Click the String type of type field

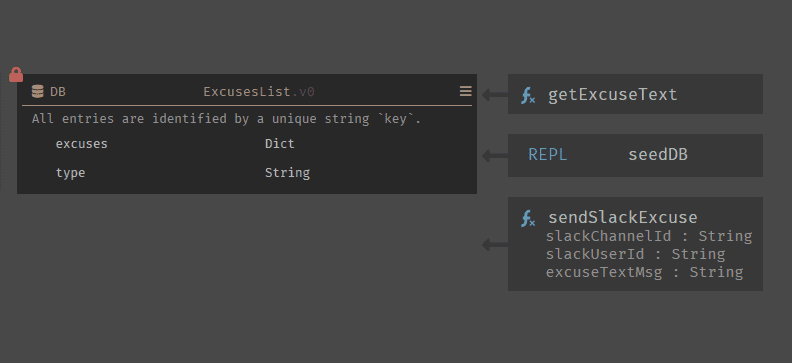[287, 173]
